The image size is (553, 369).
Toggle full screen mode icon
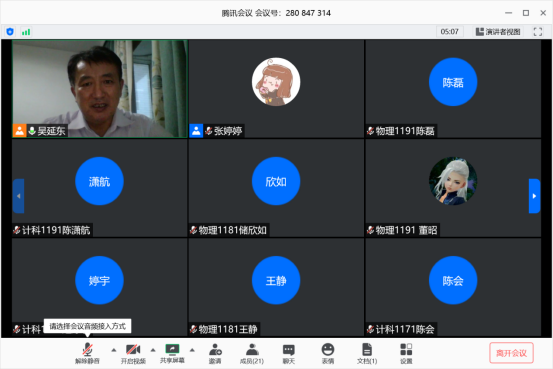[537, 32]
